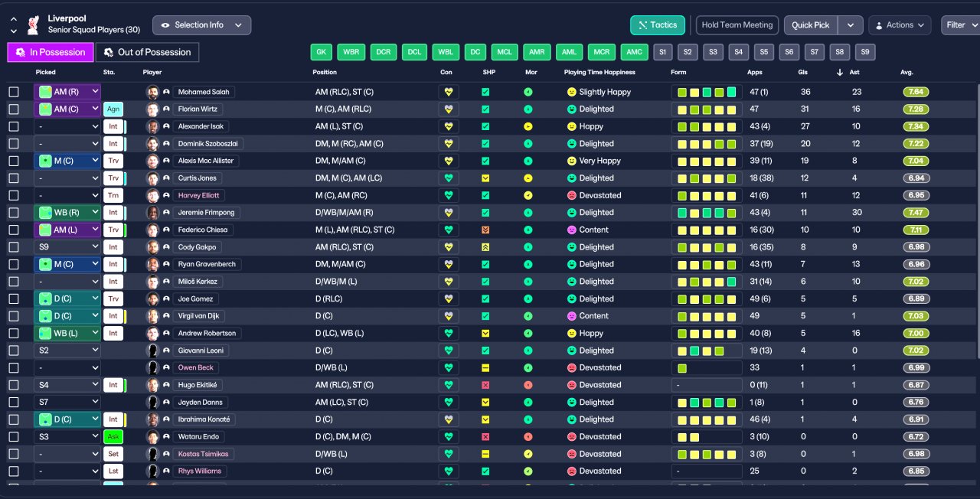Open Wataru Endo's S3 picked dropdown
This screenshot has height=499, width=980.
pyautogui.click(x=67, y=436)
